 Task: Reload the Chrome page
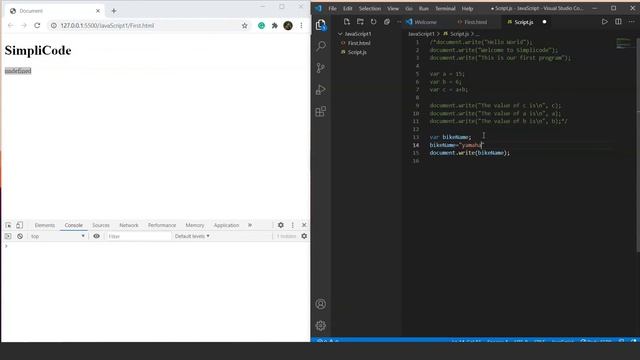37,25
